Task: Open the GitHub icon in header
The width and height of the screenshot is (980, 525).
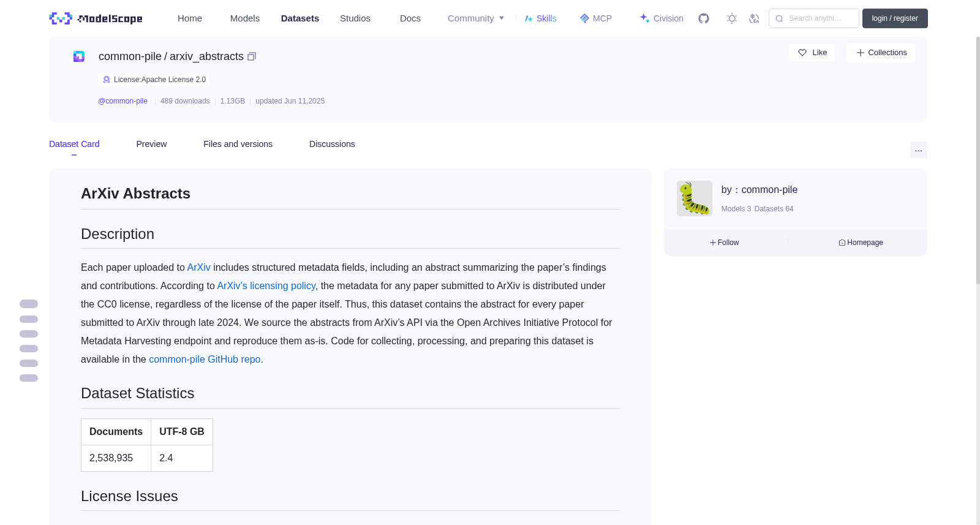Action: click(x=704, y=18)
